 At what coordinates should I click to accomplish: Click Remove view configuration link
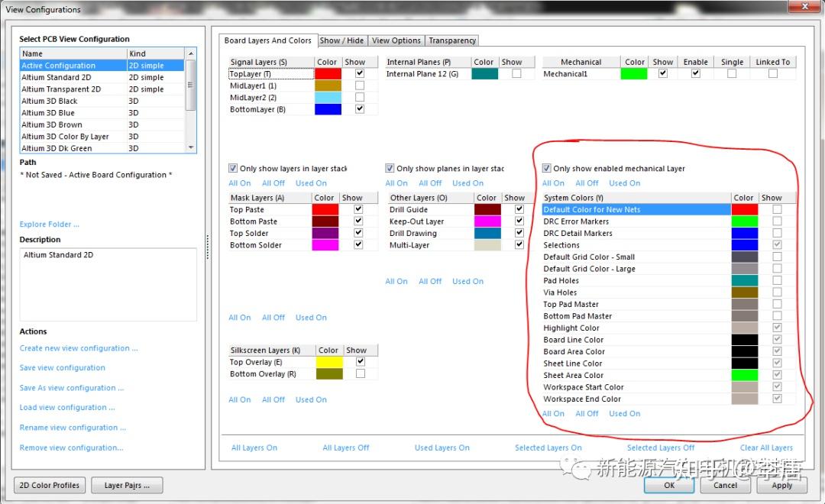(72, 447)
